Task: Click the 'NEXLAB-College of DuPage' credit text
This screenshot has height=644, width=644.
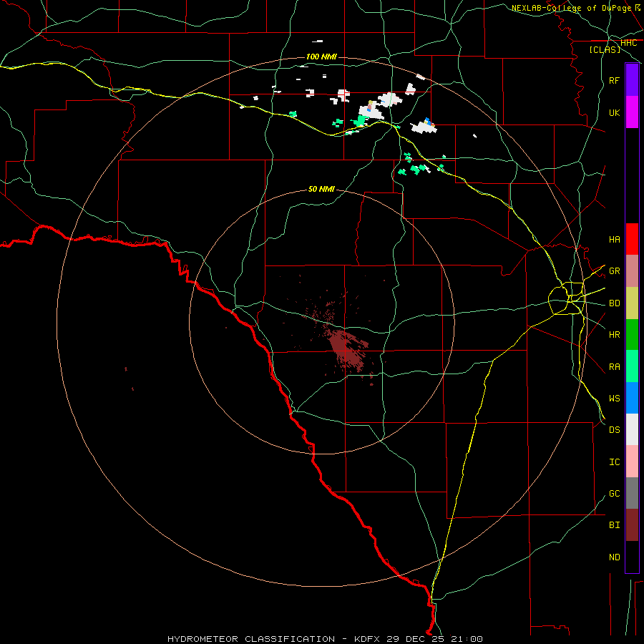Action: tap(571, 8)
